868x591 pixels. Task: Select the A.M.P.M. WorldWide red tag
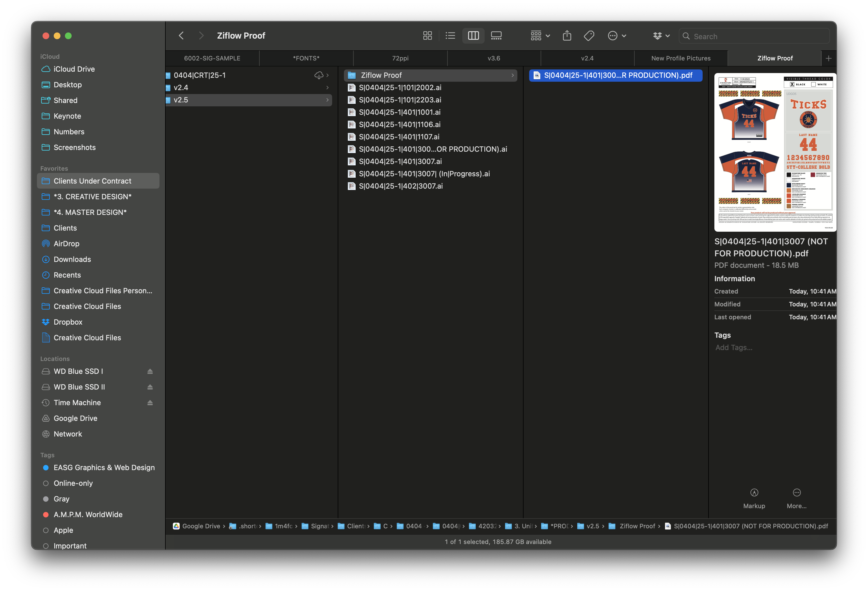pos(88,514)
